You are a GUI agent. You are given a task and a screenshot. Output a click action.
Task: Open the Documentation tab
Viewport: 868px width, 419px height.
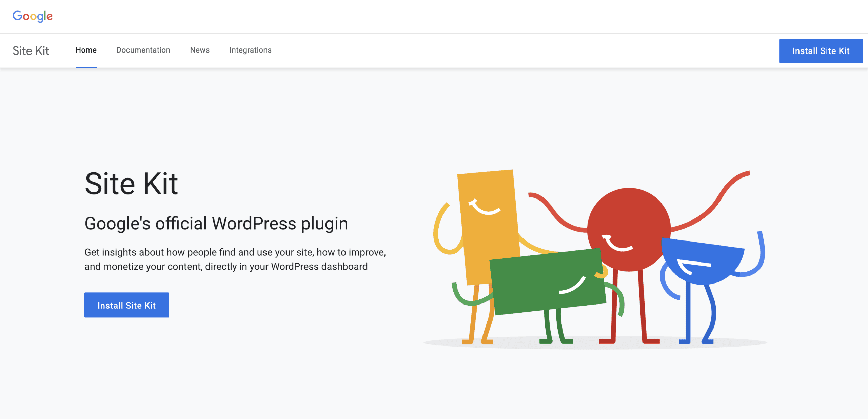point(143,50)
